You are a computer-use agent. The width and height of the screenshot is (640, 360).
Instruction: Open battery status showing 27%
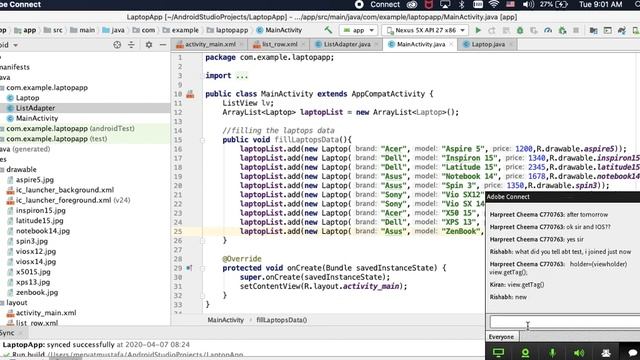(x=554, y=4)
